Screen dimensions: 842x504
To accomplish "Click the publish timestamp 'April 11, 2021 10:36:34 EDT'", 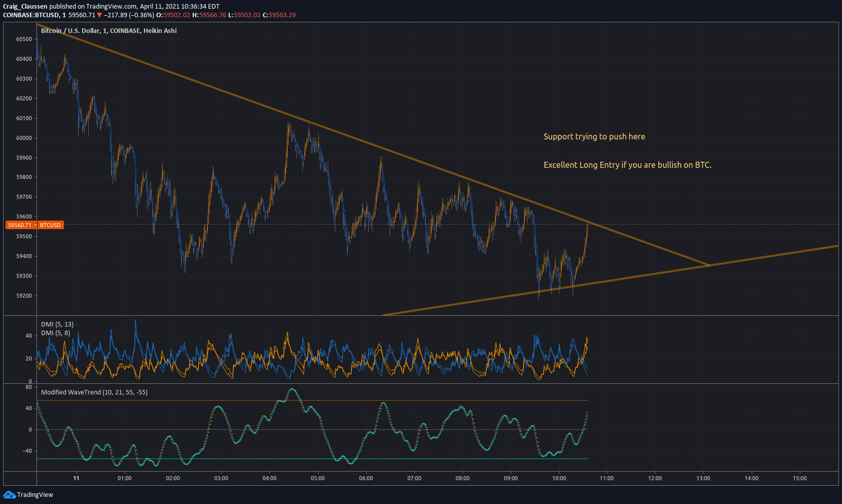I will click(x=180, y=7).
